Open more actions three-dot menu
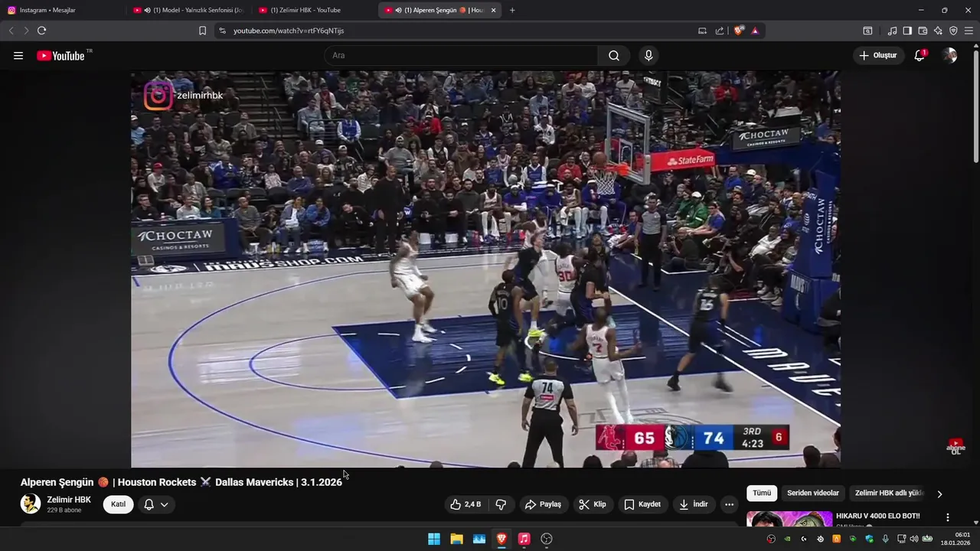 click(x=729, y=504)
